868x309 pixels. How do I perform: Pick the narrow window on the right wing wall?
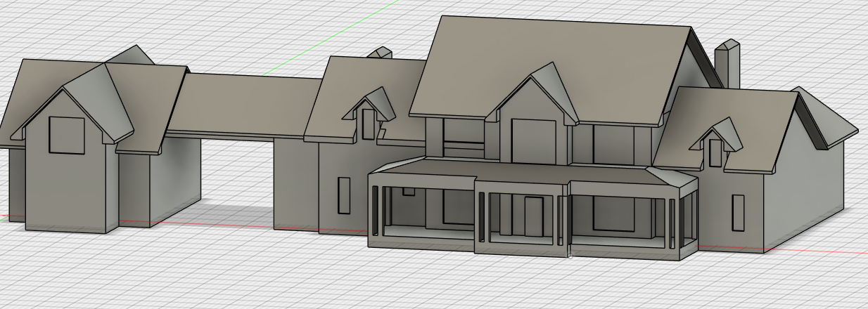pyautogui.click(x=738, y=213)
